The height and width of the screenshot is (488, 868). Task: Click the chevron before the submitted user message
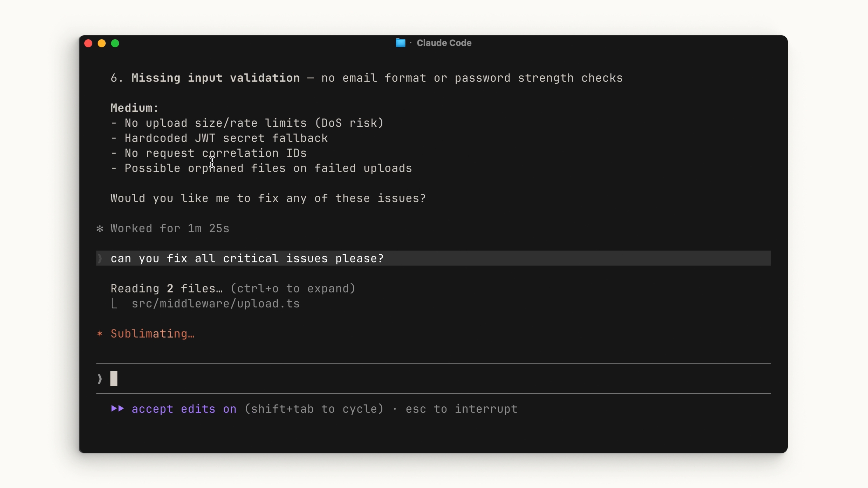tap(100, 258)
